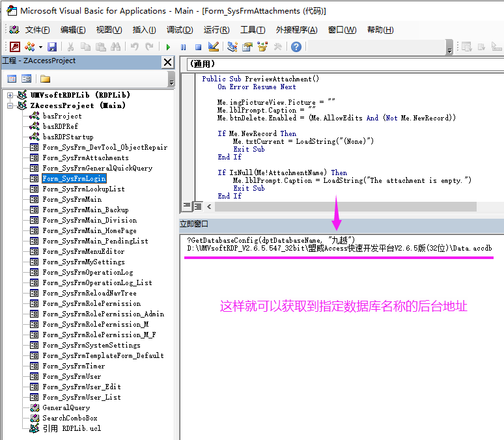The height and width of the screenshot is (440, 504).
Task: Run the macro with green play icon
Action: (x=168, y=48)
